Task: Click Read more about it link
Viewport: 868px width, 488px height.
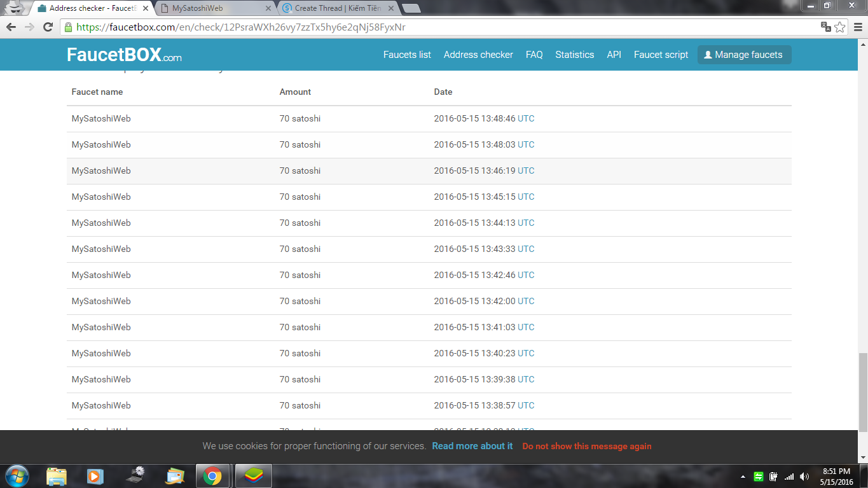Action: [472, 446]
